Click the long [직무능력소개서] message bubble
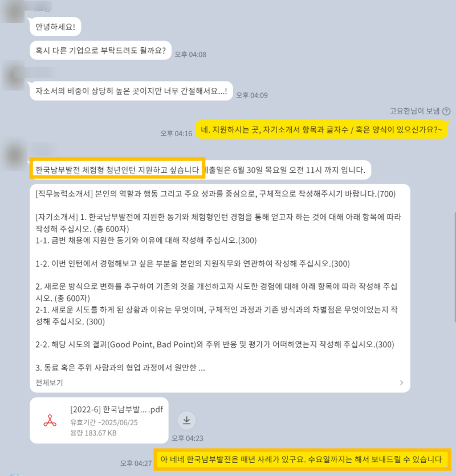This screenshot has height=476, width=456. point(220,288)
